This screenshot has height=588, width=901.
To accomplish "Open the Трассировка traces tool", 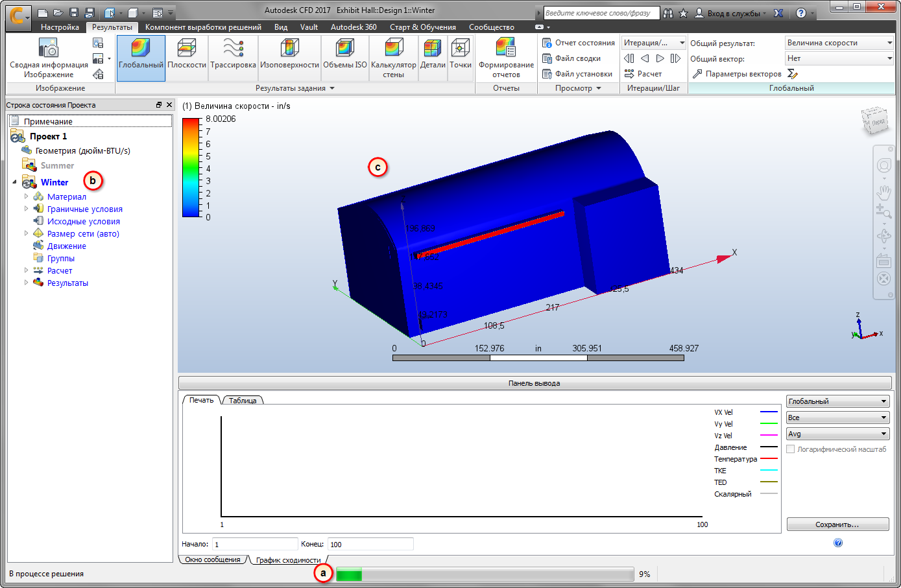I will pos(233,57).
